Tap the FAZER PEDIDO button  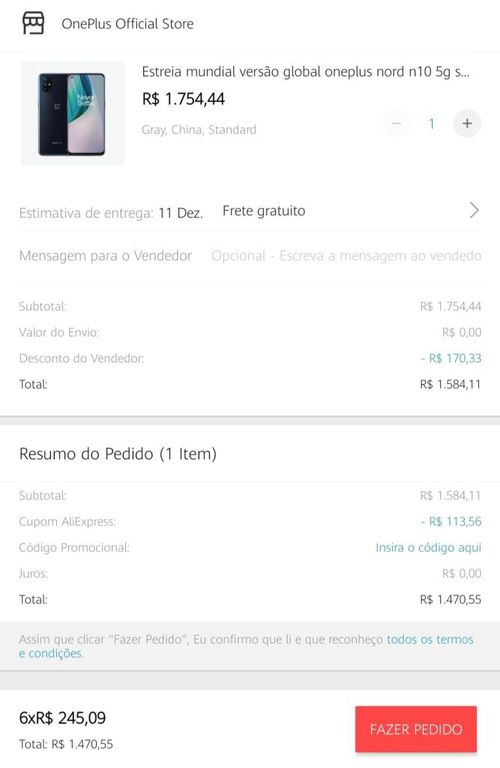(x=416, y=729)
